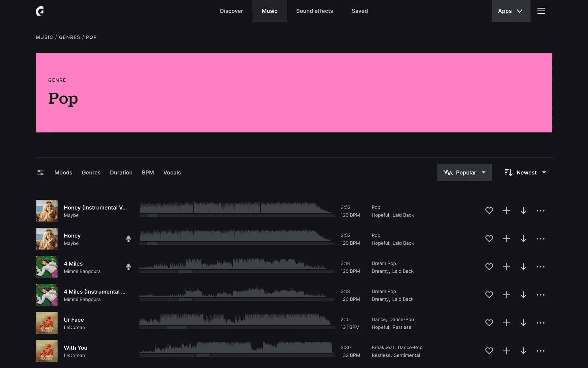Open the hamburger menu icon
Viewport: 588px width, 368px height.
coord(541,11)
